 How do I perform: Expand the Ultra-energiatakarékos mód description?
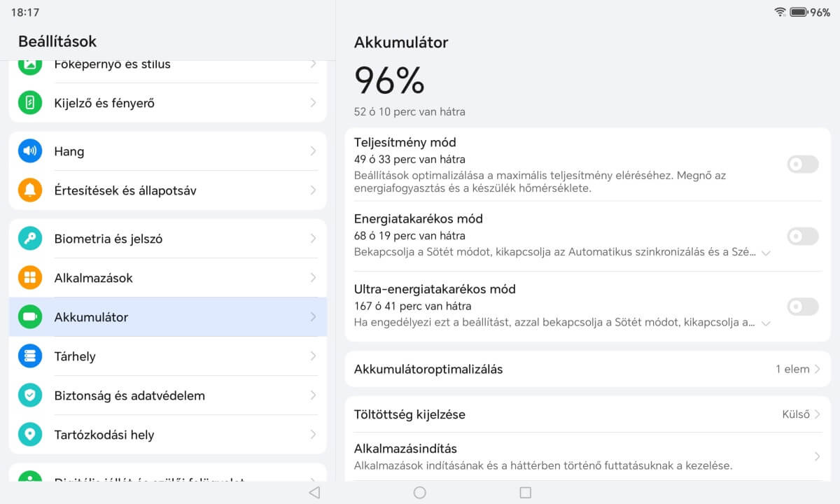pyautogui.click(x=766, y=323)
